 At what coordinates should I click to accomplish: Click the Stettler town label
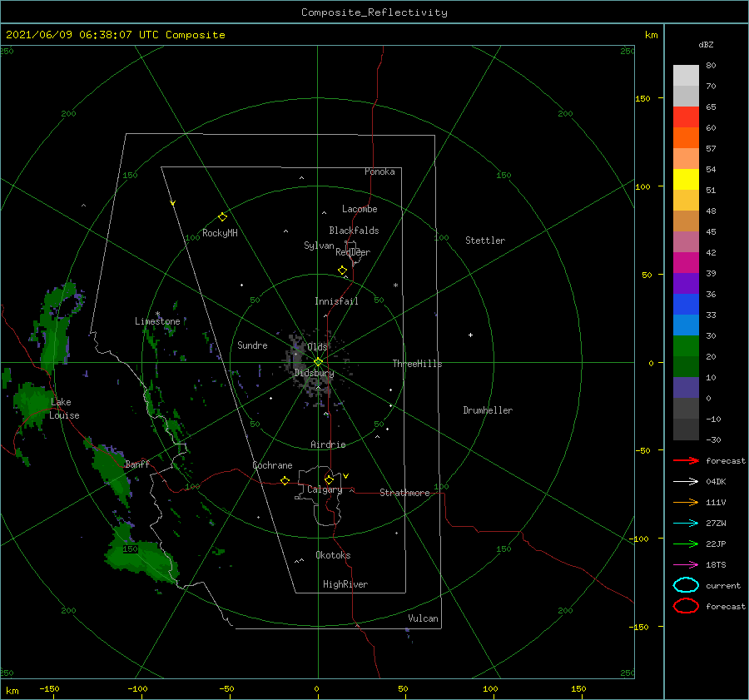coord(485,241)
